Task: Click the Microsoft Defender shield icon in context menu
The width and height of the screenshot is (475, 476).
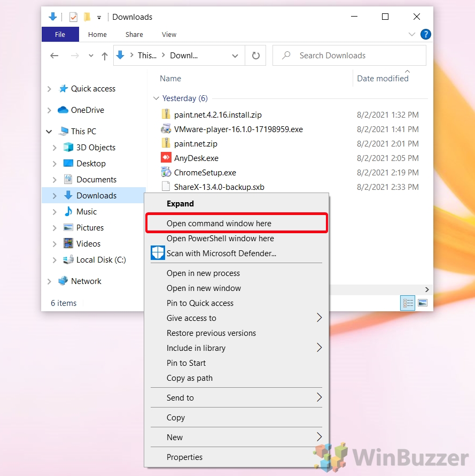Action: pyautogui.click(x=158, y=253)
